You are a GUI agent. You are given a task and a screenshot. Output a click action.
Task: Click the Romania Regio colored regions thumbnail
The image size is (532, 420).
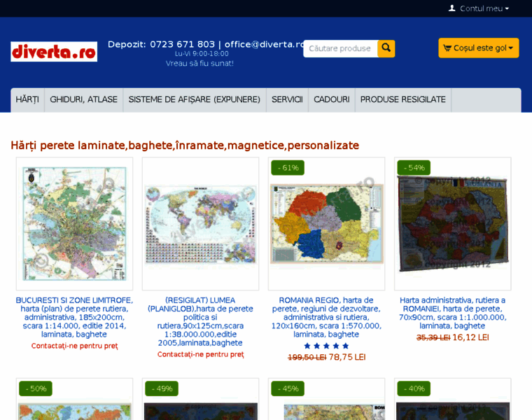point(326,223)
